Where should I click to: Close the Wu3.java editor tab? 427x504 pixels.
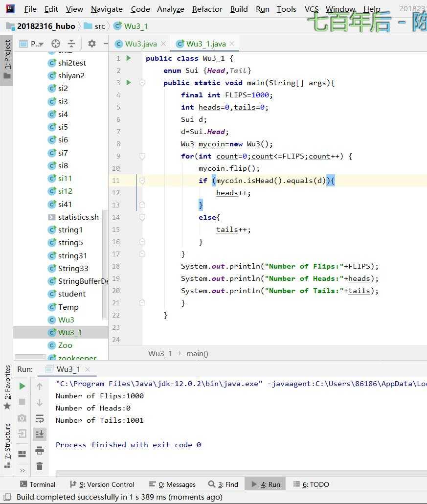(x=163, y=44)
